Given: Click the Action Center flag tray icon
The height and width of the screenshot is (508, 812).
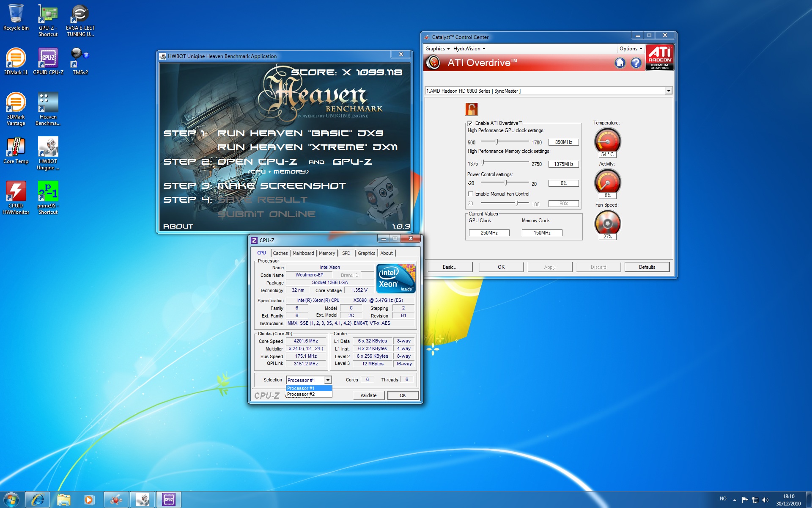Looking at the screenshot, I should point(745,500).
